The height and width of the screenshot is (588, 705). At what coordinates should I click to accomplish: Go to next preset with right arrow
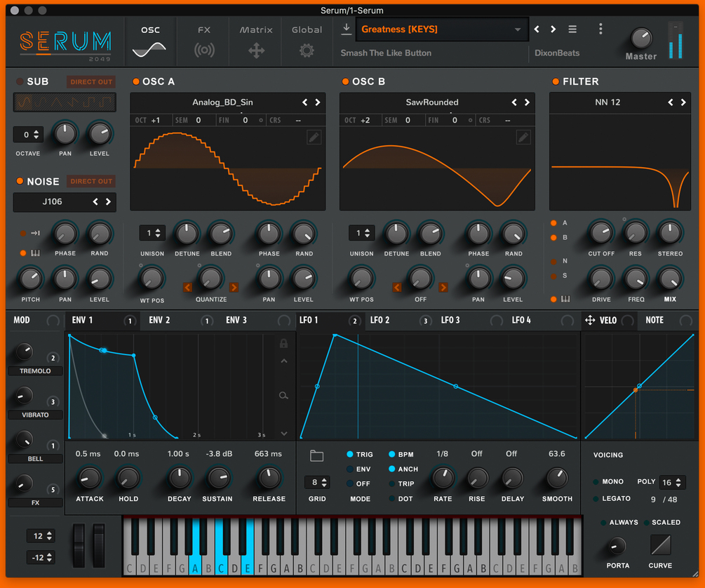click(553, 29)
